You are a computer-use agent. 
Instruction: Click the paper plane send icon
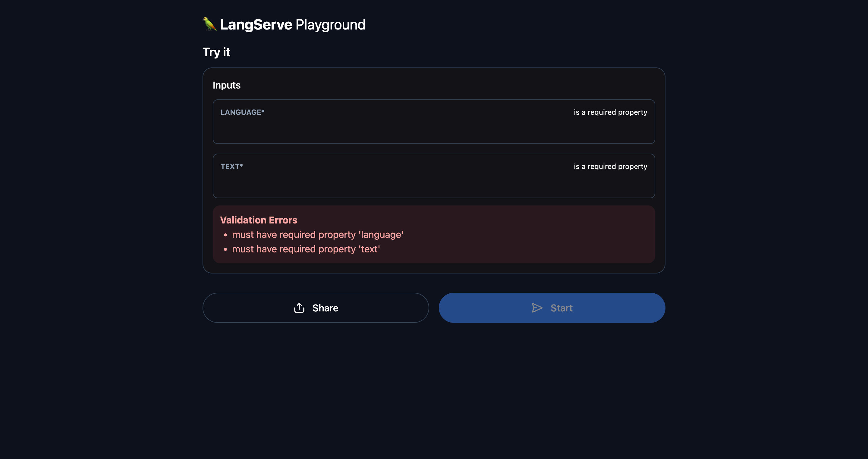[x=537, y=308]
